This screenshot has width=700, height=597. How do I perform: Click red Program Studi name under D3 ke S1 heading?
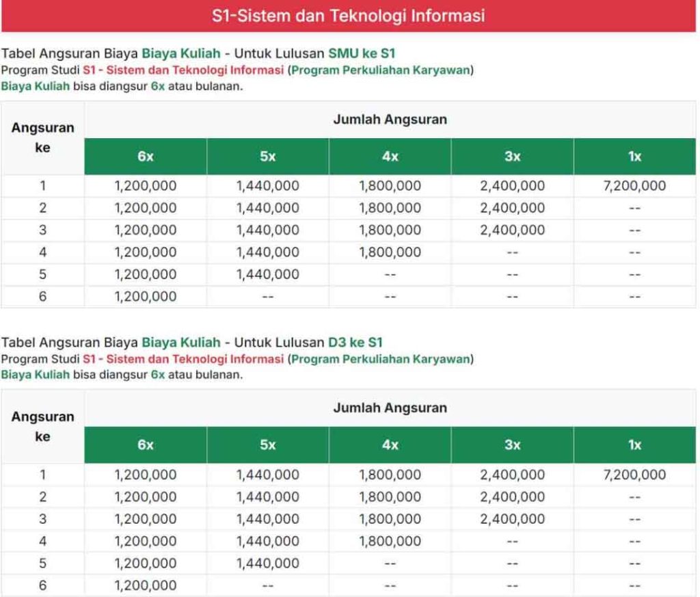click(183, 359)
